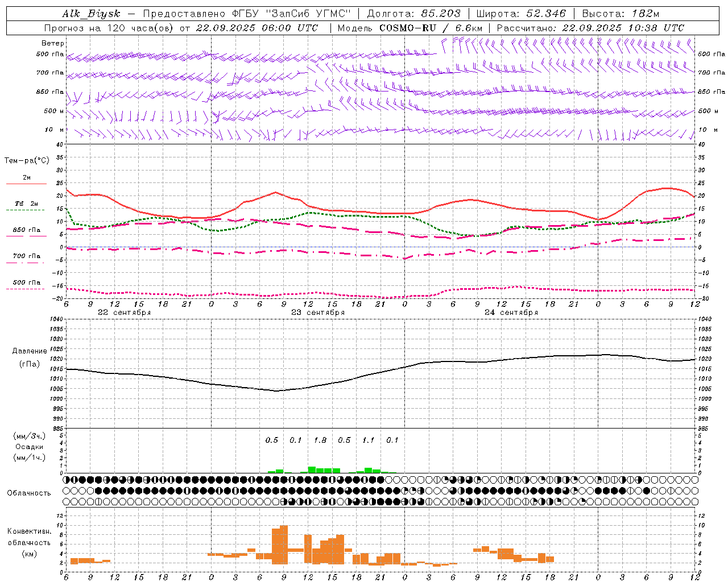Click the date label 23 сентября

tap(317, 313)
